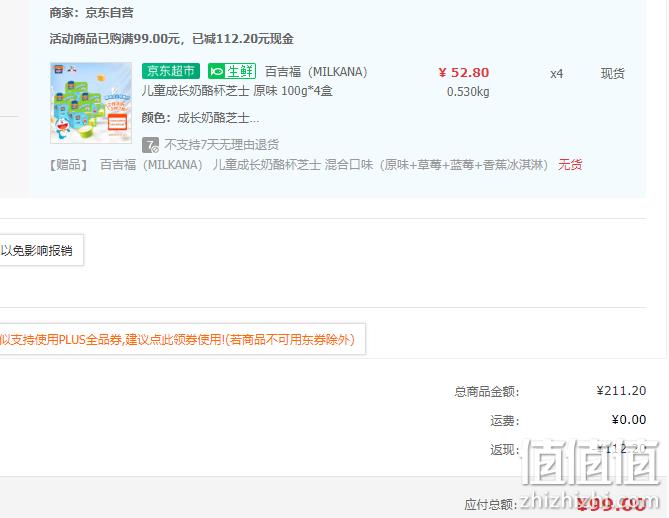669x518 pixels.
Task: Open 百吉福（MILKANA）product title link
Action: [316, 71]
